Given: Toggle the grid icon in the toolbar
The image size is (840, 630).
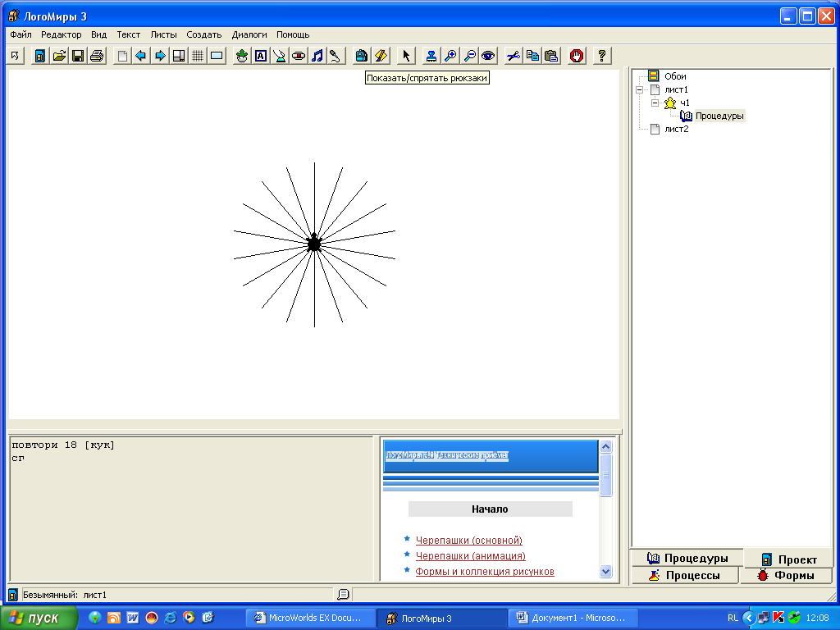Looking at the screenshot, I should pos(198,56).
